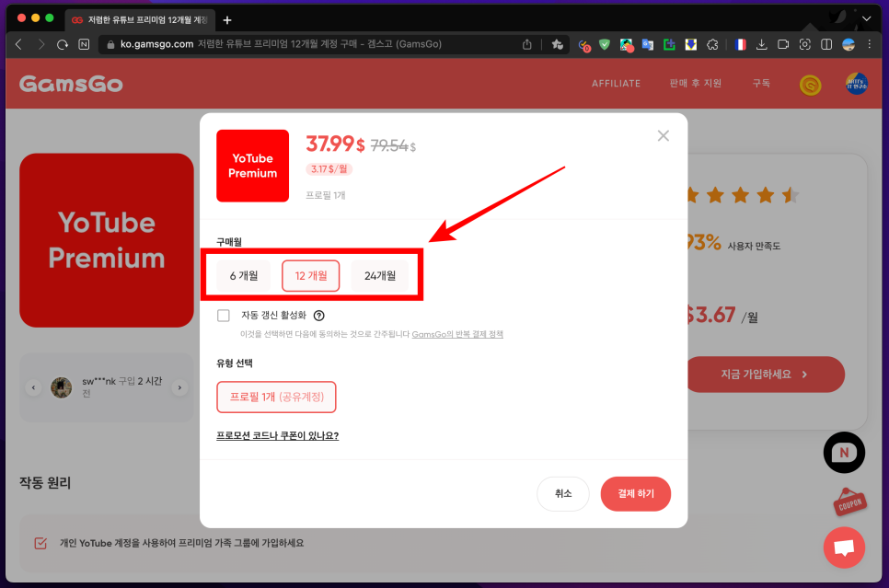Open the browser profile avatar
The width and height of the screenshot is (889, 588).
point(849,44)
